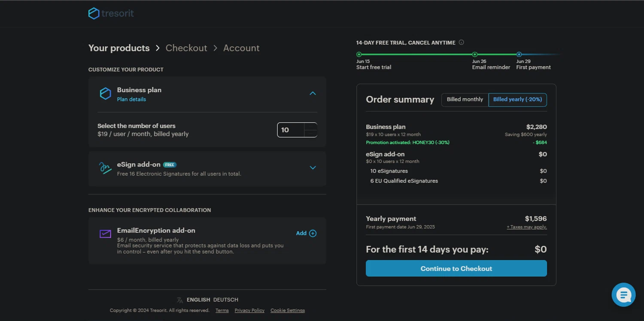This screenshot has width=644, height=321.
Task: Click the 'Order summary' heading
Action: (x=400, y=100)
